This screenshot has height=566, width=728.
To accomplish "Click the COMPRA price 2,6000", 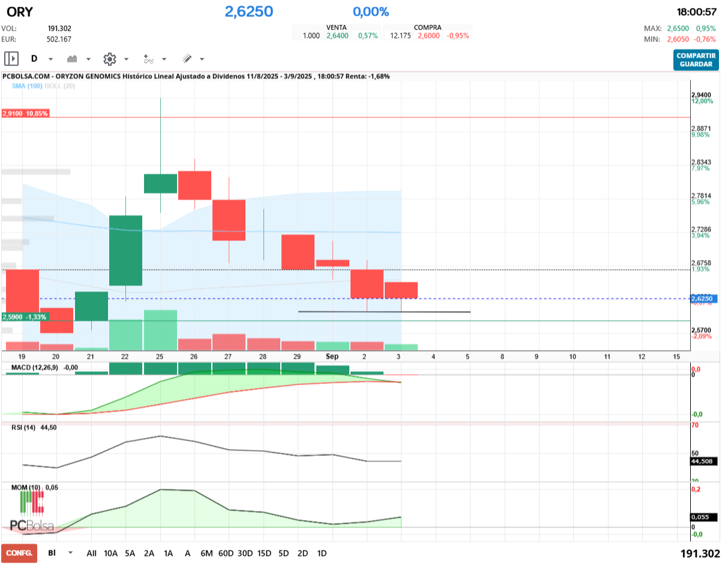I will coord(429,36).
